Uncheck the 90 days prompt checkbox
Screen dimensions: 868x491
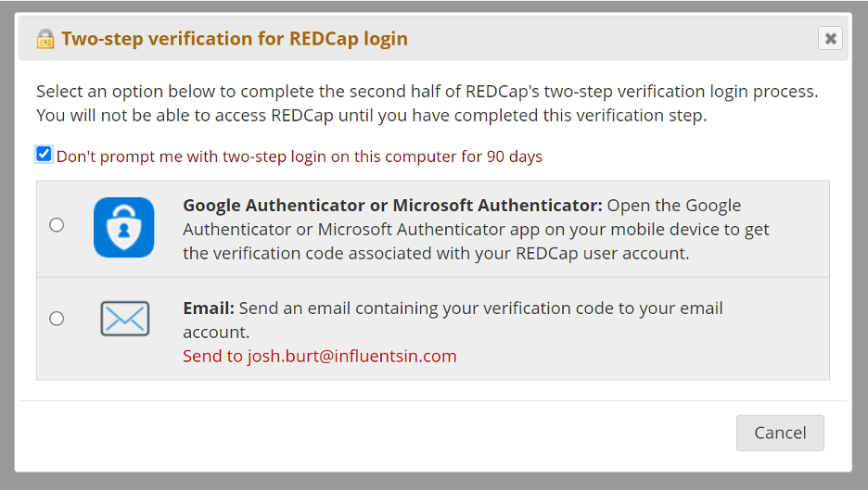click(44, 155)
